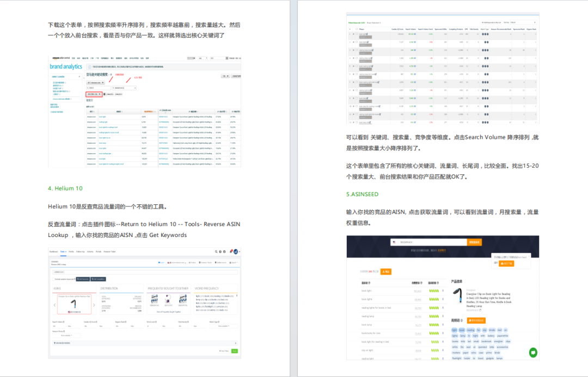The image size is (588, 377).
Task: Click the 'light' high-frequency word tag
Action: click(x=455, y=330)
